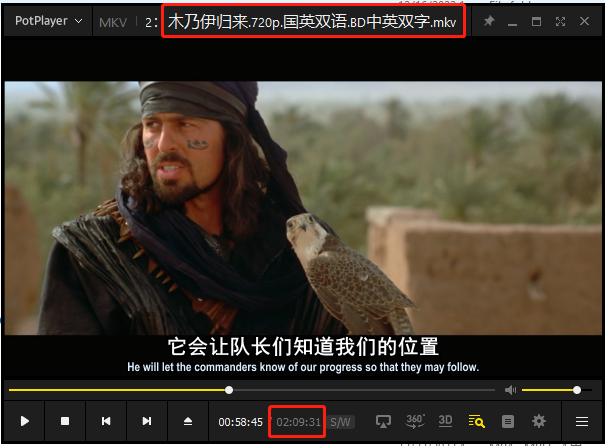Toggle 3D video mode

[445, 421]
